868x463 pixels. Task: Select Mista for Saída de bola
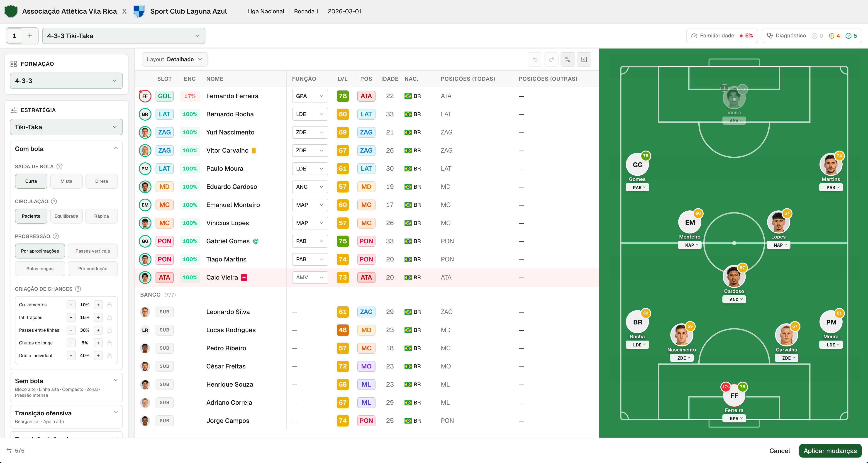[66, 181]
